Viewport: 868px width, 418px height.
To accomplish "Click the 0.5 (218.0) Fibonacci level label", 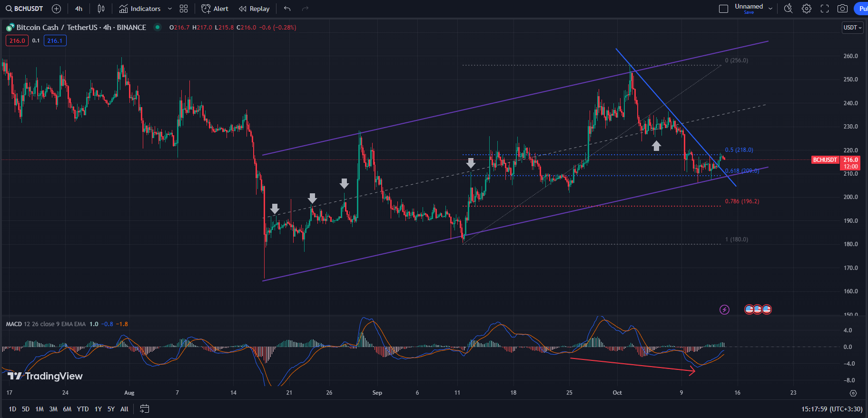I will click(x=739, y=150).
